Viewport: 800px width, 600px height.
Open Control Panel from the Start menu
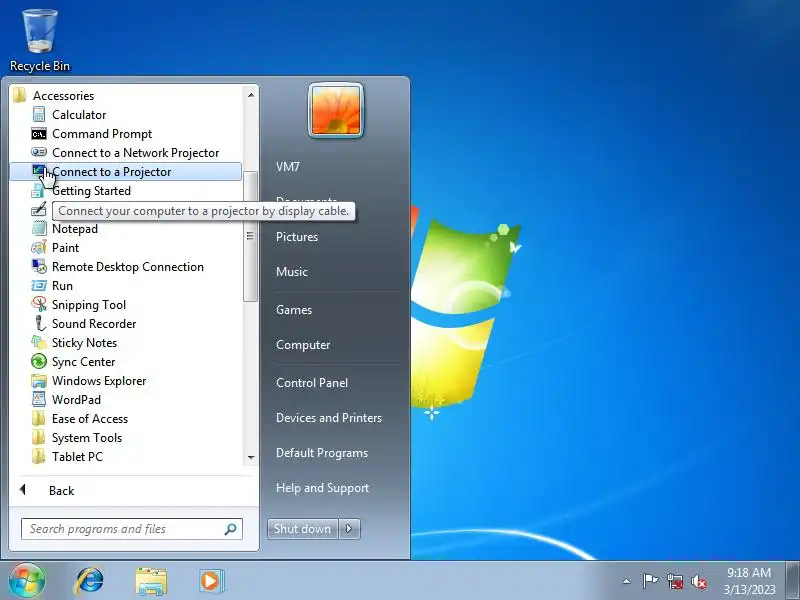(x=312, y=383)
